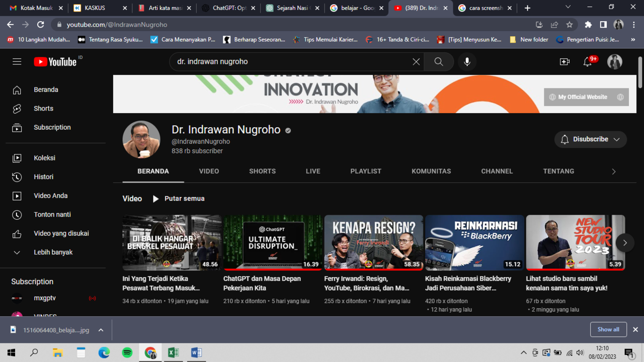Open the Disubscribe notification dropdown
The width and height of the screenshot is (644, 362).
point(591,139)
